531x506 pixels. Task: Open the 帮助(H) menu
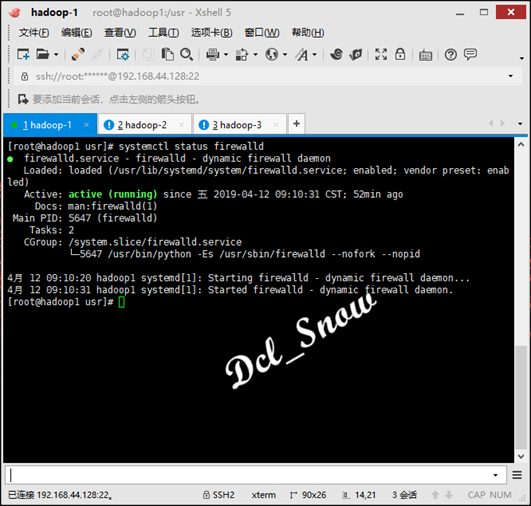tap(308, 33)
